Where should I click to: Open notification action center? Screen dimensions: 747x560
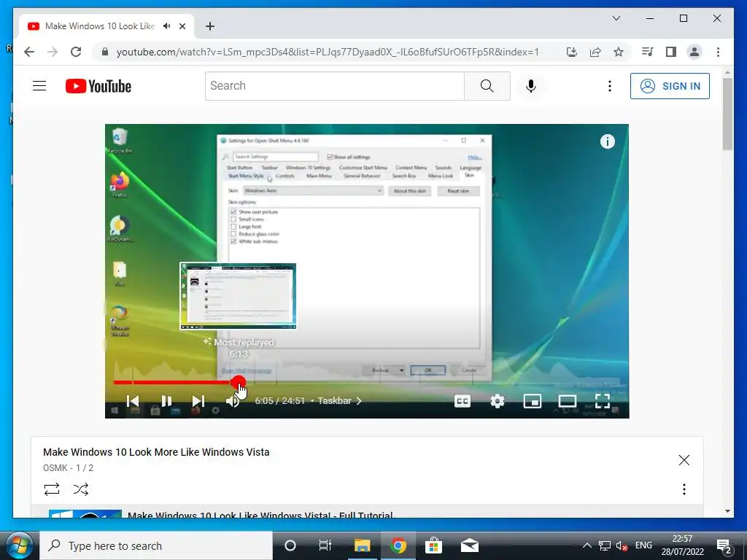[724, 546]
